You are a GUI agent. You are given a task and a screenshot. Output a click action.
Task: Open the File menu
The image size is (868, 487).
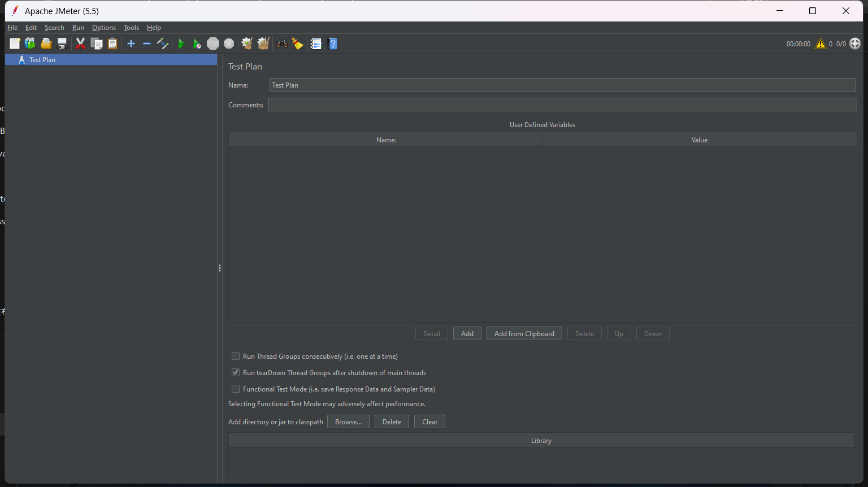[12, 28]
